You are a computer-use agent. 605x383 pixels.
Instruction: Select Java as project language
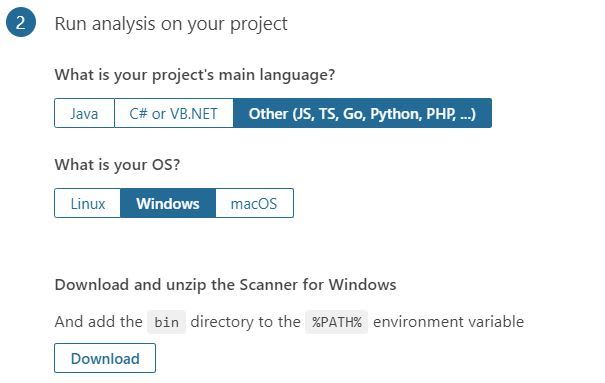[x=84, y=113]
